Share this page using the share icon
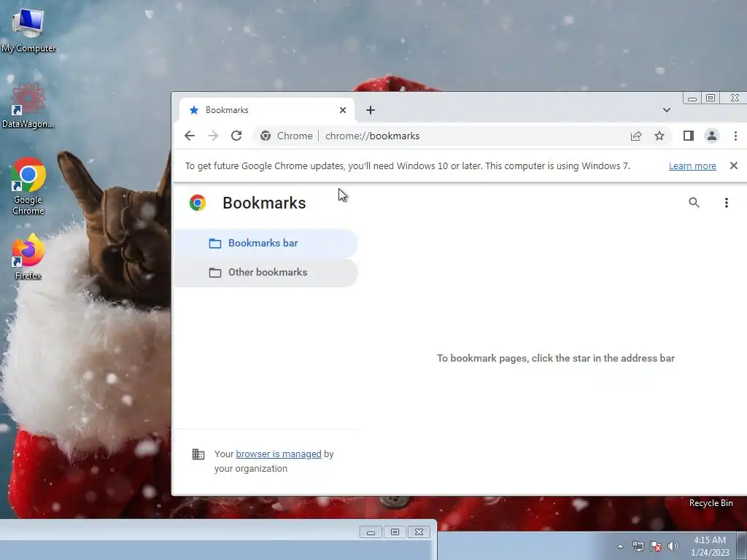Image resolution: width=747 pixels, height=560 pixels. pos(636,136)
